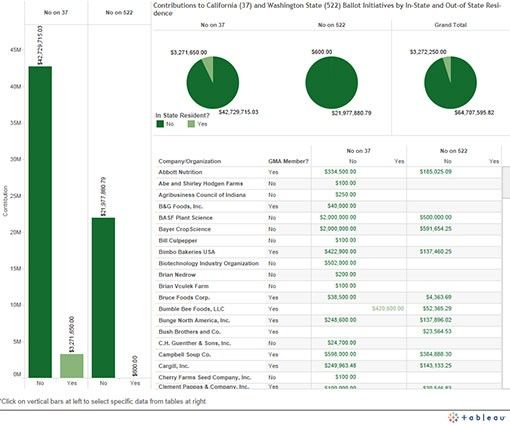Click the $4,363.69 cell for Bruce Foods
This screenshot has width=510, height=425.
pyautogui.click(x=439, y=297)
